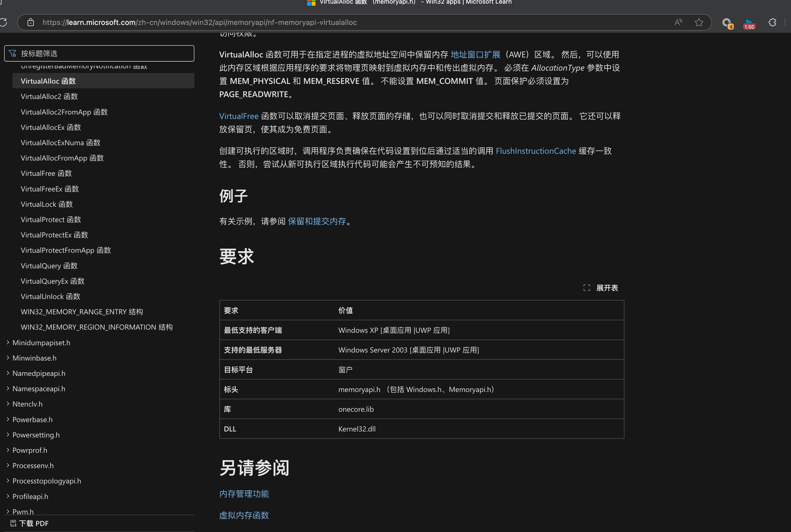Expand the Processenv.h tree node

pyautogui.click(x=8, y=465)
